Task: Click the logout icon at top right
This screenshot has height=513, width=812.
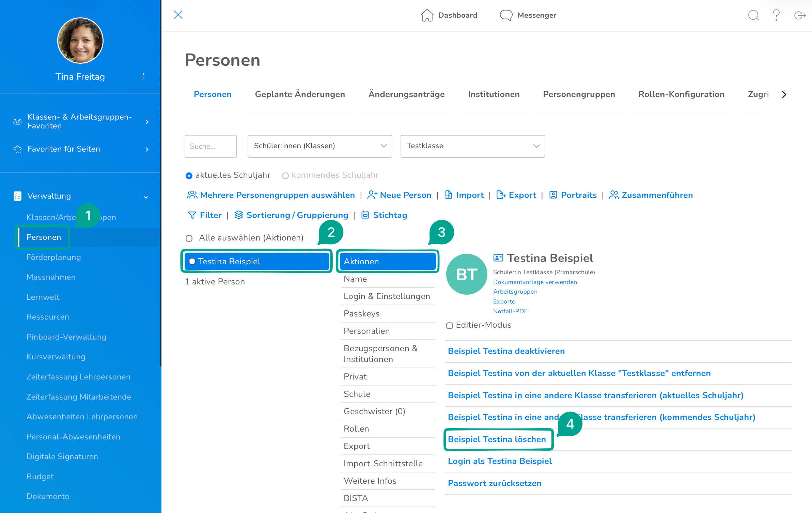Action: click(x=799, y=15)
